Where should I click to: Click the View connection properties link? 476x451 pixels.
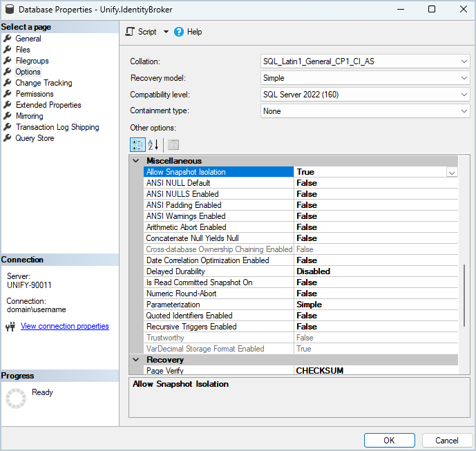pyautogui.click(x=65, y=326)
